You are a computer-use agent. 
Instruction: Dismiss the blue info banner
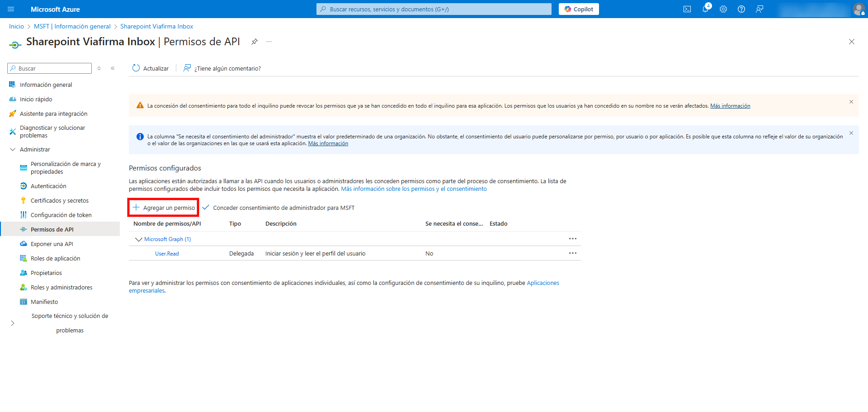tap(851, 133)
